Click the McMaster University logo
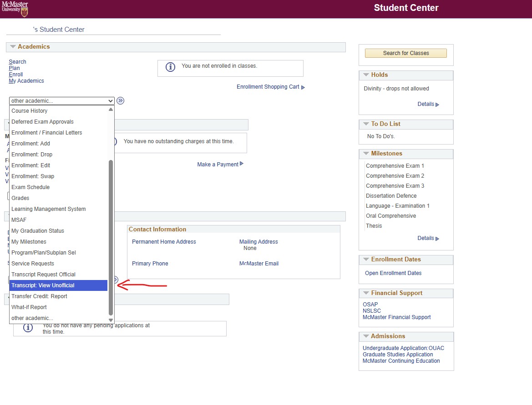532x405 pixels. [15, 9]
